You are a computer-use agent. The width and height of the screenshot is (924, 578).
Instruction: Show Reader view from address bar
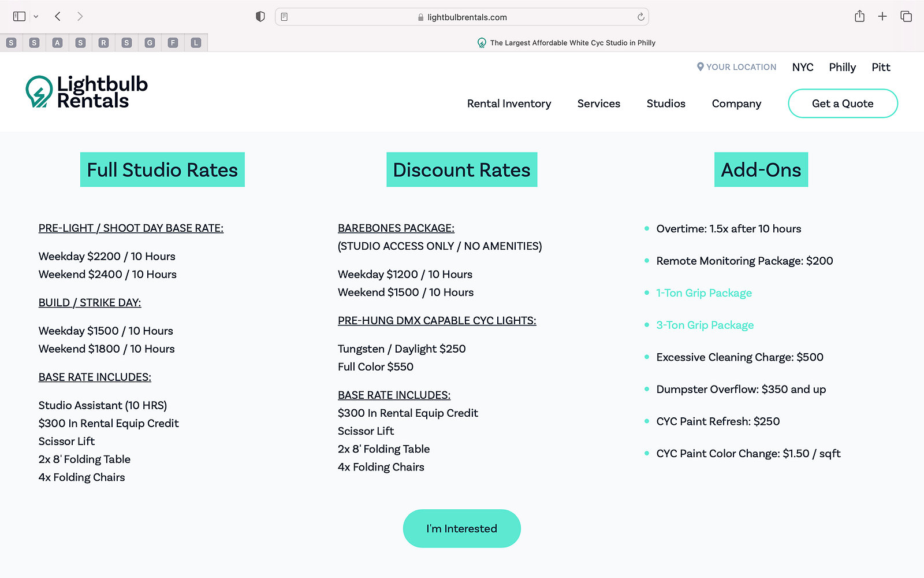coord(284,17)
